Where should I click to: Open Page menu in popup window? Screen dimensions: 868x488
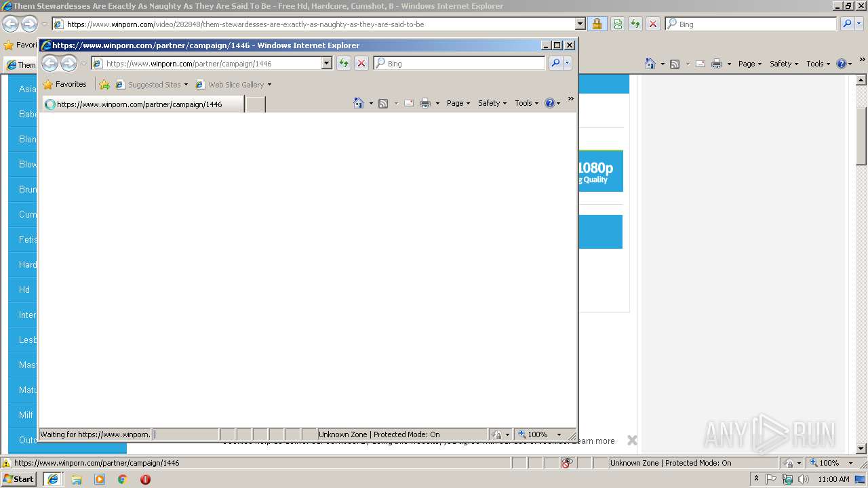click(458, 103)
